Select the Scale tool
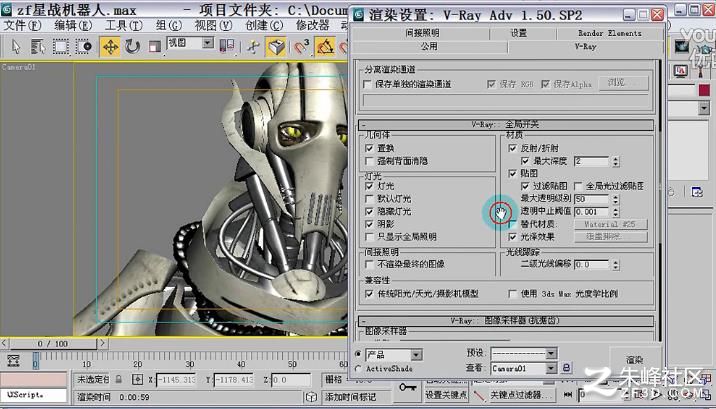The image size is (716, 409). pyautogui.click(x=155, y=47)
